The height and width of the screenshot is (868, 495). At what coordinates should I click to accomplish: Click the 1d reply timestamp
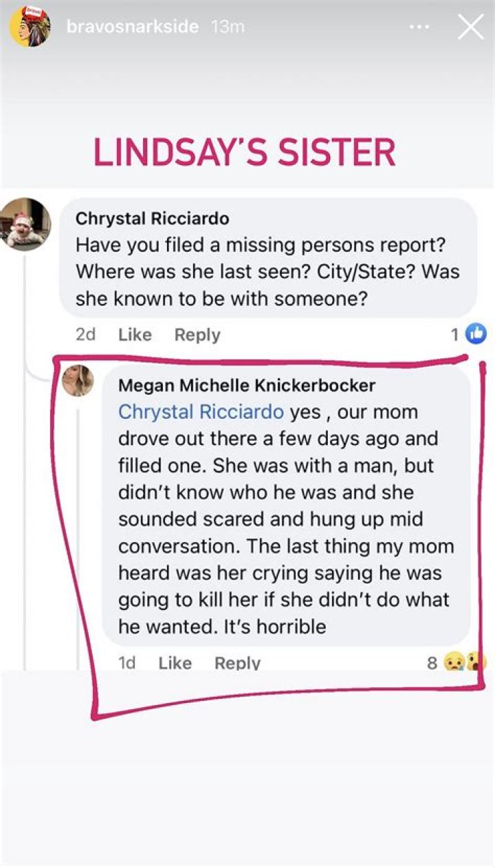[126, 662]
